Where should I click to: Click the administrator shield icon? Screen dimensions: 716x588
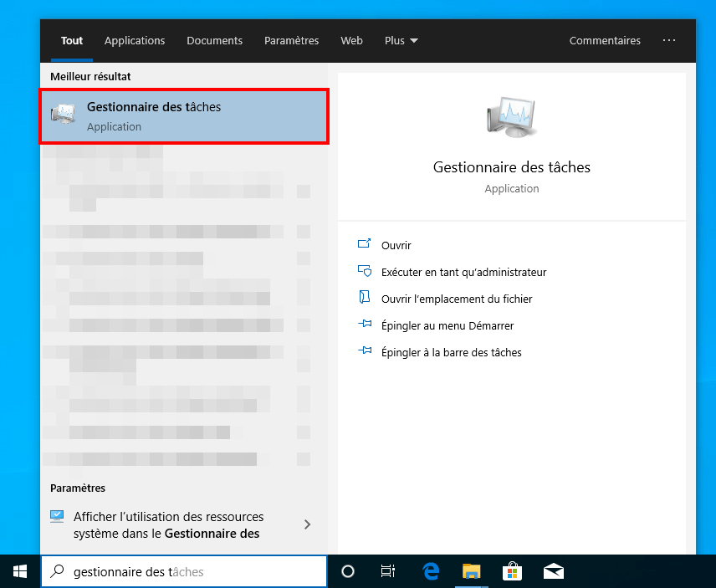pos(365,271)
